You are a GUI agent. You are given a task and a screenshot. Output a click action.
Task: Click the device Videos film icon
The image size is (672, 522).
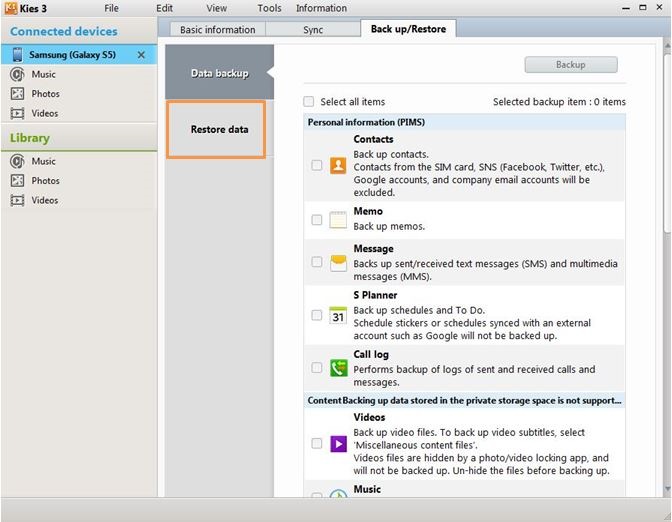click(x=17, y=114)
